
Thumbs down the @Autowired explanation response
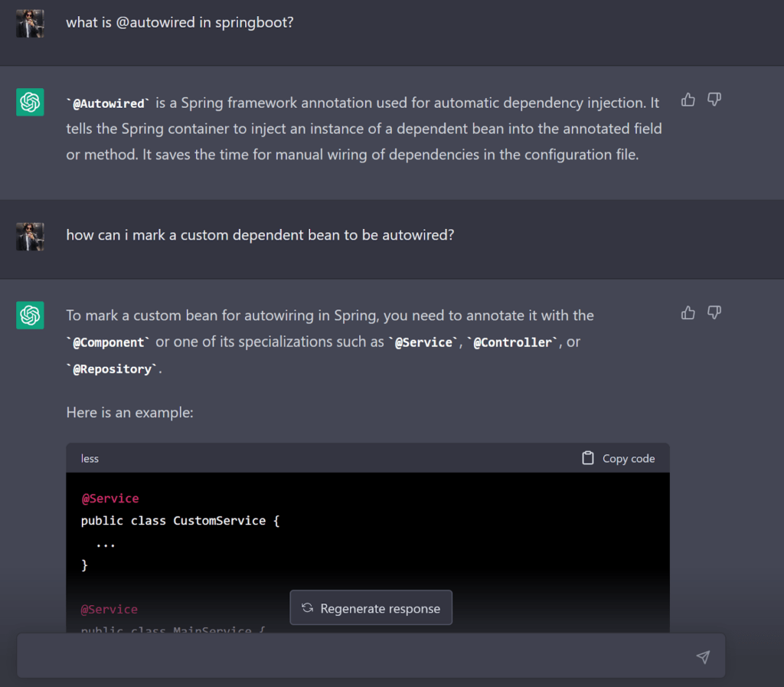pyautogui.click(x=714, y=100)
